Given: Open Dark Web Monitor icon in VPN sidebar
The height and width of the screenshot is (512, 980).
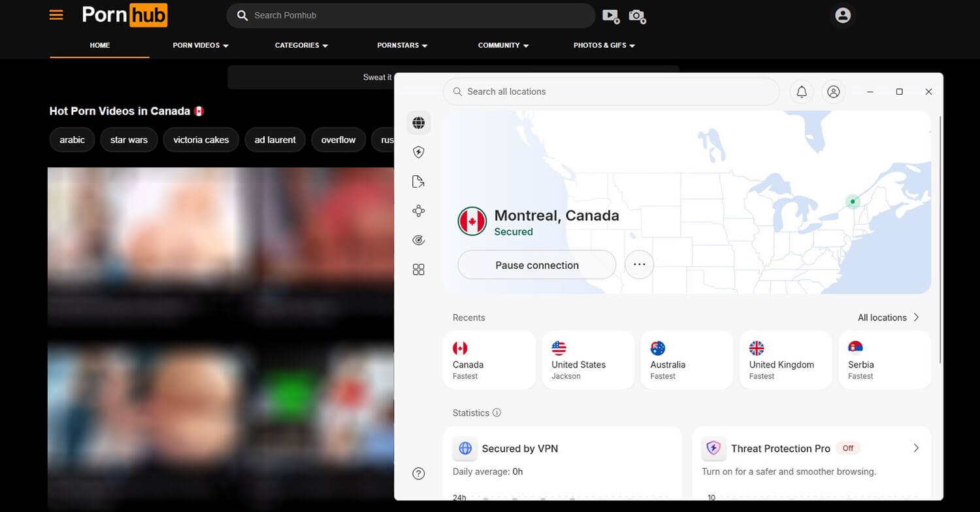Looking at the screenshot, I should click(x=419, y=240).
